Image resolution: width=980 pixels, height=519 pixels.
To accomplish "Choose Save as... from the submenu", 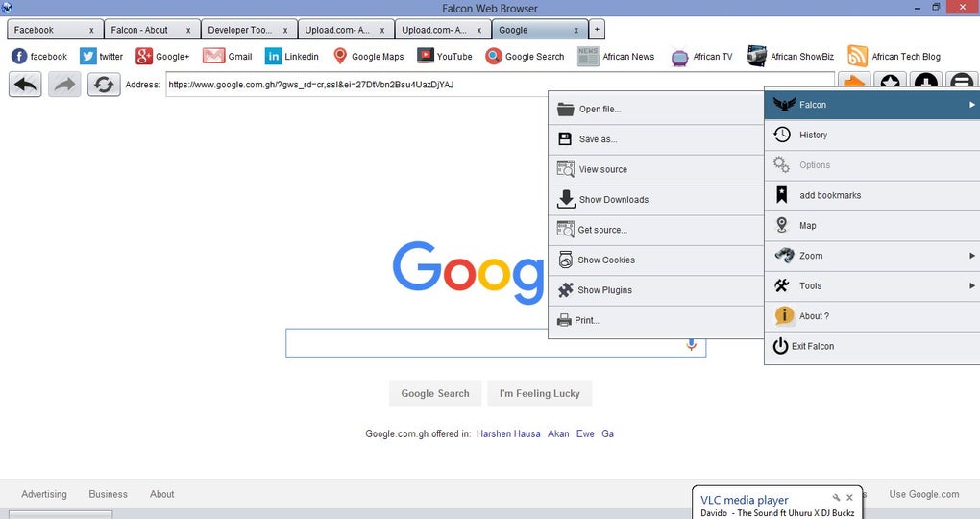I will (x=656, y=138).
